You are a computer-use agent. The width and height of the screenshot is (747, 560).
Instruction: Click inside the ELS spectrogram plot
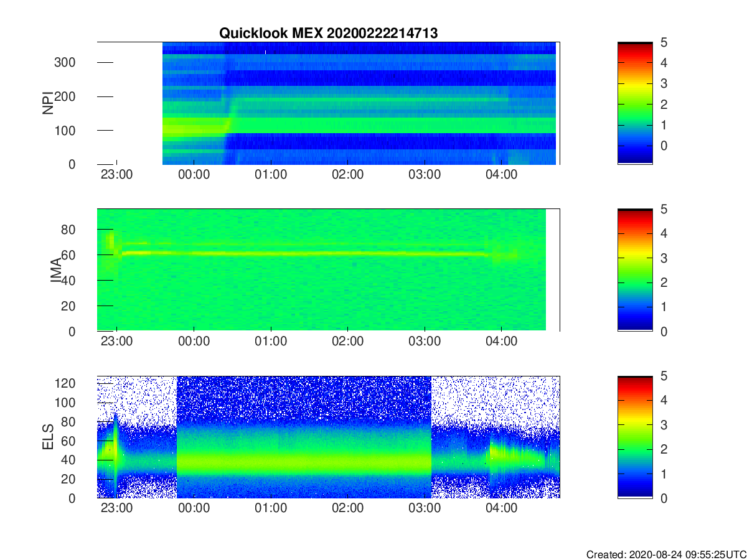(x=329, y=437)
